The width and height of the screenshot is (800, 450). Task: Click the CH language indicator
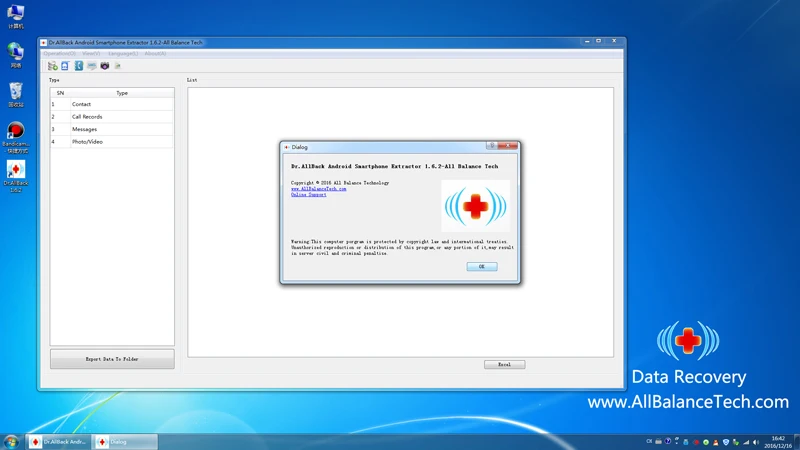[x=649, y=441]
